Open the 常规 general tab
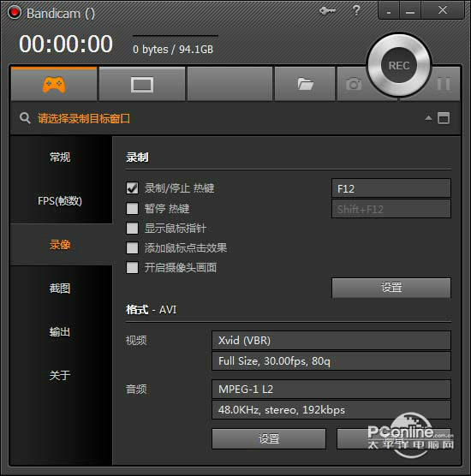This screenshot has height=476, width=471. (60, 158)
